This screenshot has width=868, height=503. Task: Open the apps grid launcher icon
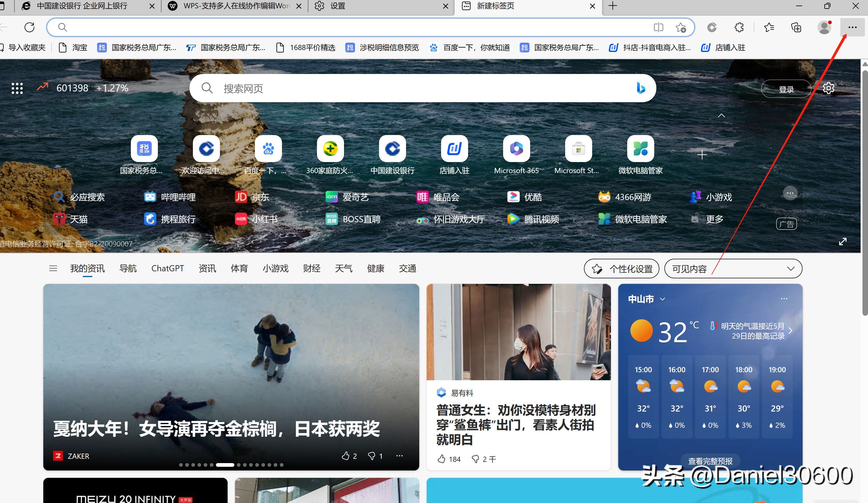pyautogui.click(x=17, y=88)
